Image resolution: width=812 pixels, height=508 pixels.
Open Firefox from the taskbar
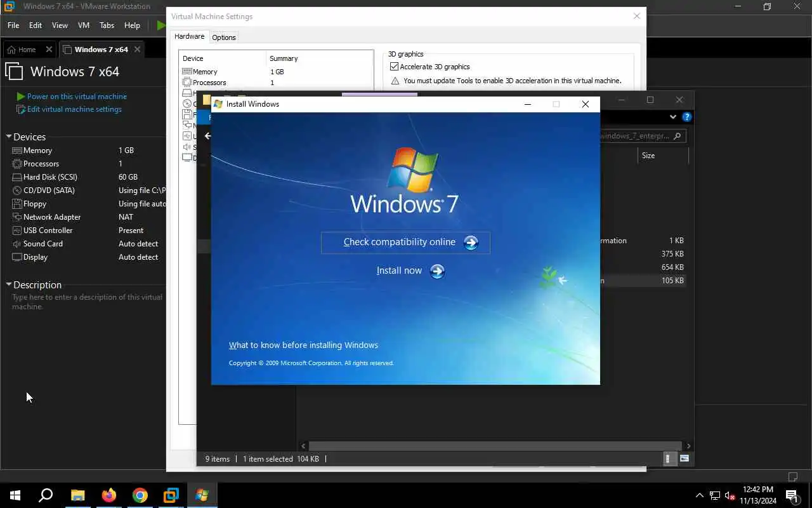[109, 495]
